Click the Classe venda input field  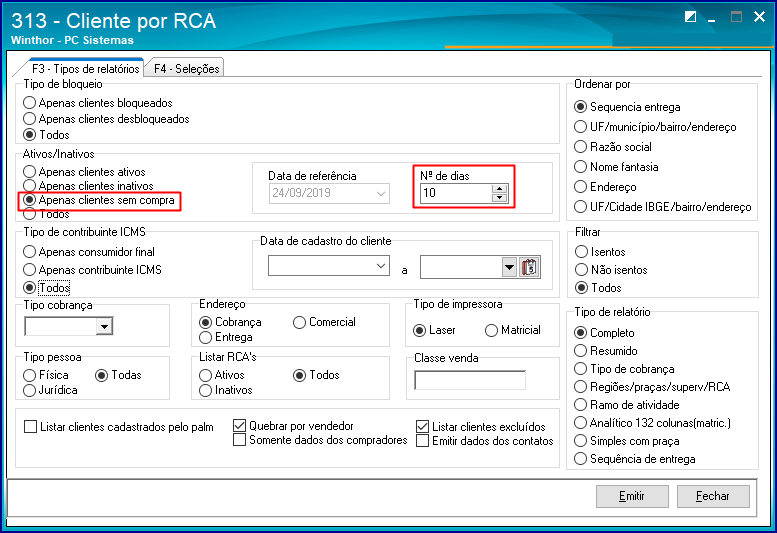tap(470, 380)
